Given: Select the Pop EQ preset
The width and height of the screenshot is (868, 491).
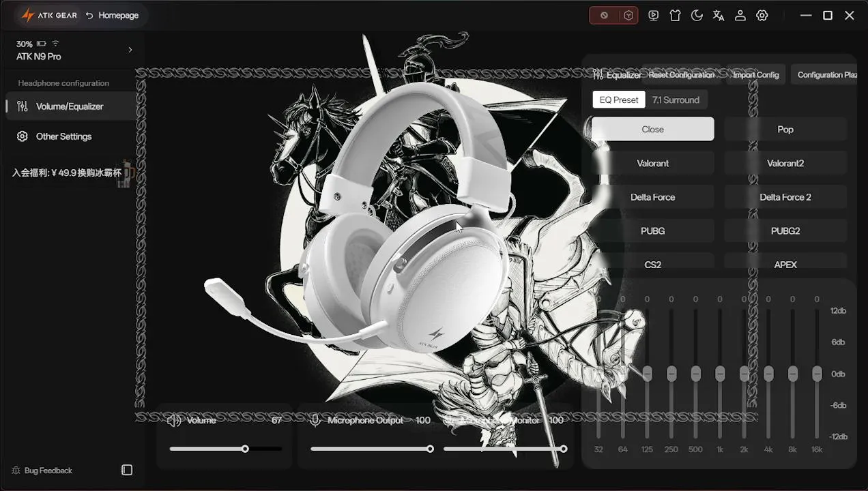Looking at the screenshot, I should [x=785, y=129].
